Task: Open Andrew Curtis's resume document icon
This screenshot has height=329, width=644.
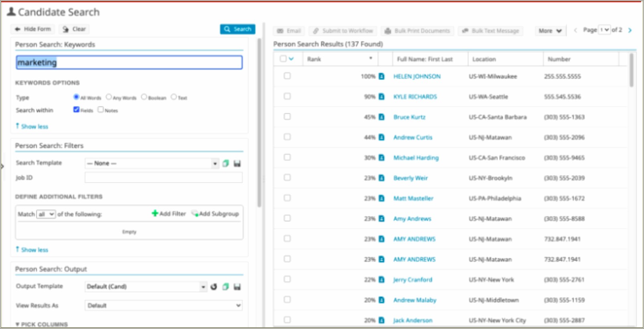Action: [381, 137]
